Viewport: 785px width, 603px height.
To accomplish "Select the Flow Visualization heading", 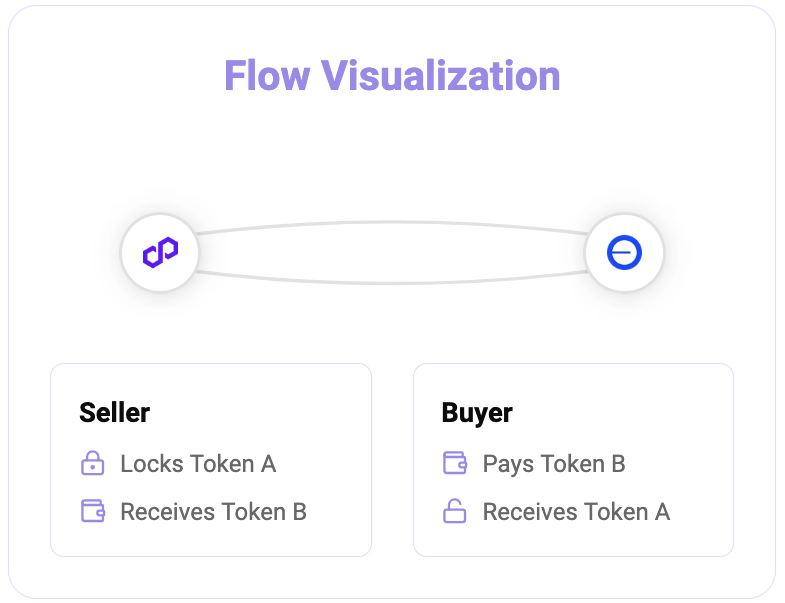I will point(392,76).
